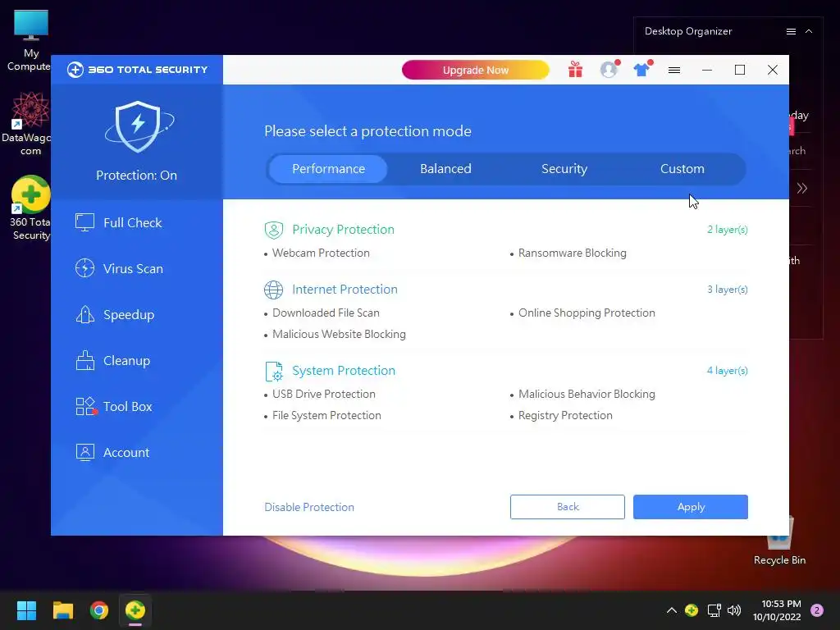Open the gift box icon
The height and width of the screenshot is (630, 840).
pyautogui.click(x=575, y=70)
